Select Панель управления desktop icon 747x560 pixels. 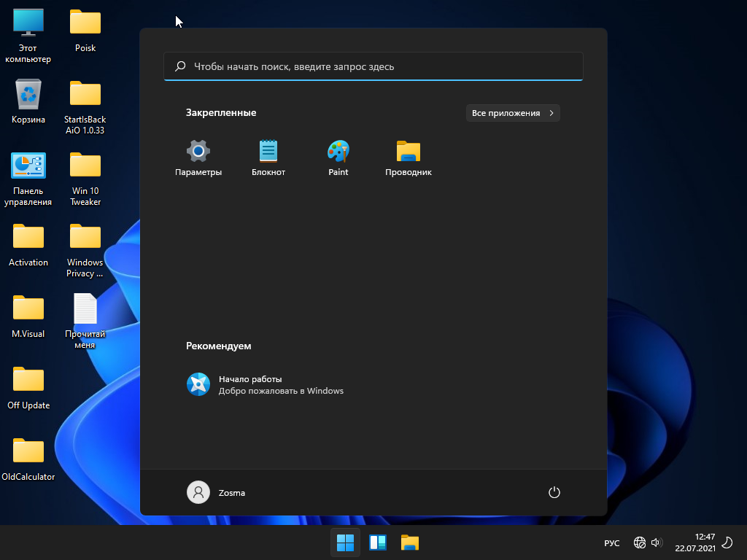coord(28,167)
